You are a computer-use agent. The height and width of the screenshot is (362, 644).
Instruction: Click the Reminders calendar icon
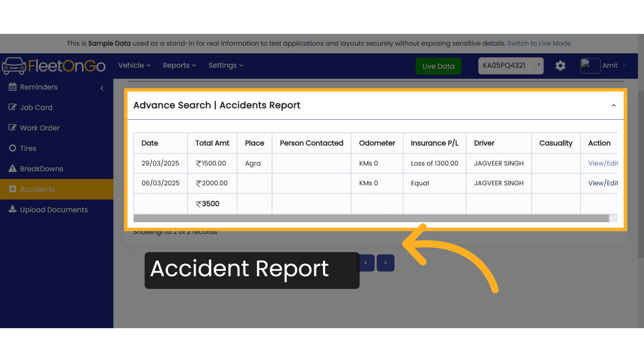12,87
